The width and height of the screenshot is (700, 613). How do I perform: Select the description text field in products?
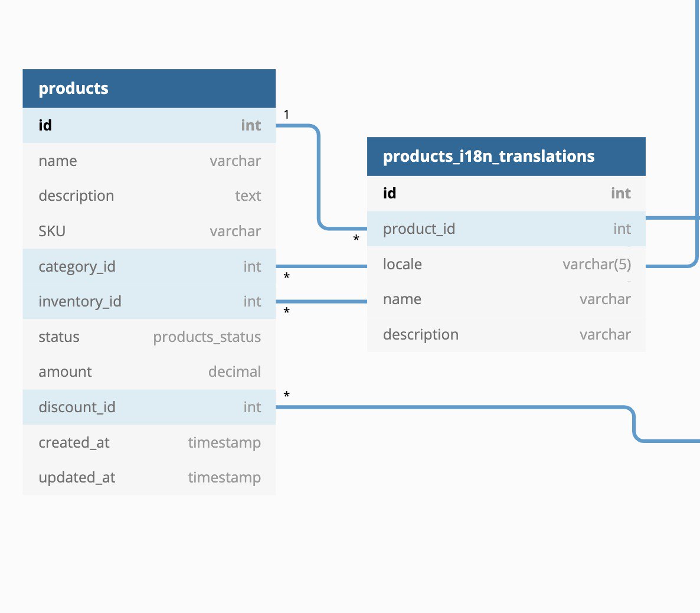[149, 195]
